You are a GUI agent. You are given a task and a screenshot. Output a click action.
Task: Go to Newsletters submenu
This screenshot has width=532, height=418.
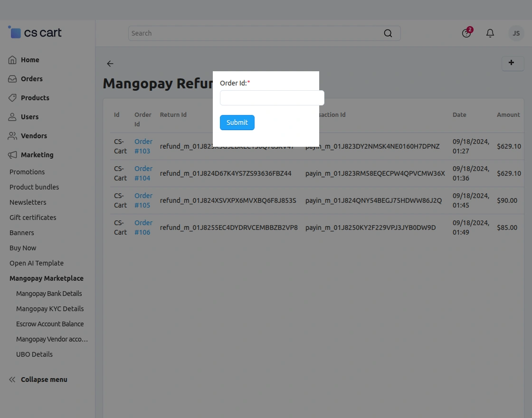click(x=28, y=202)
